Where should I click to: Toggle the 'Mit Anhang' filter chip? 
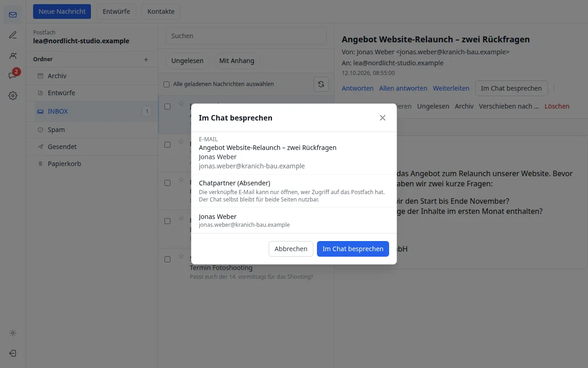(x=237, y=61)
